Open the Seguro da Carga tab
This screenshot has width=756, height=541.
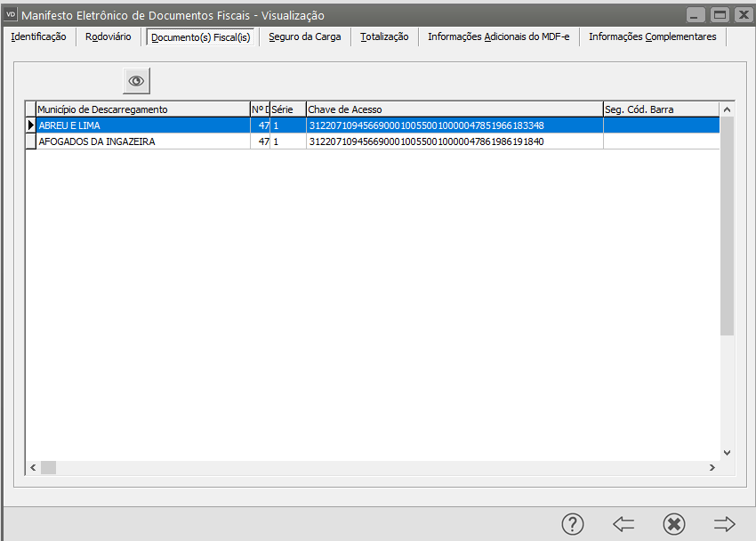coord(305,36)
